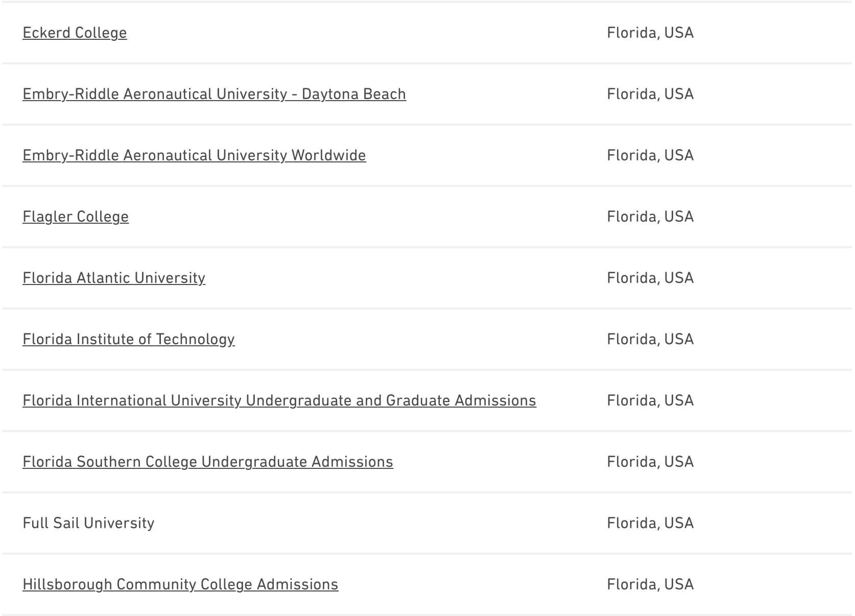Visit the Florida Atlantic University link
This screenshot has height=616, width=855.
pos(114,278)
